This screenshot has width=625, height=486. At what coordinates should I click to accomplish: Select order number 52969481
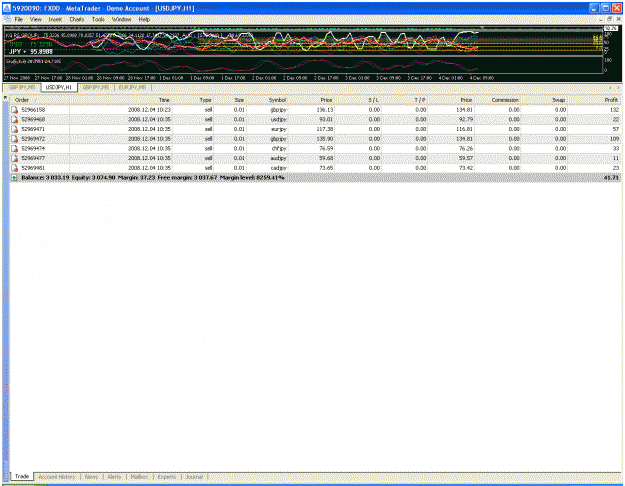click(x=33, y=168)
